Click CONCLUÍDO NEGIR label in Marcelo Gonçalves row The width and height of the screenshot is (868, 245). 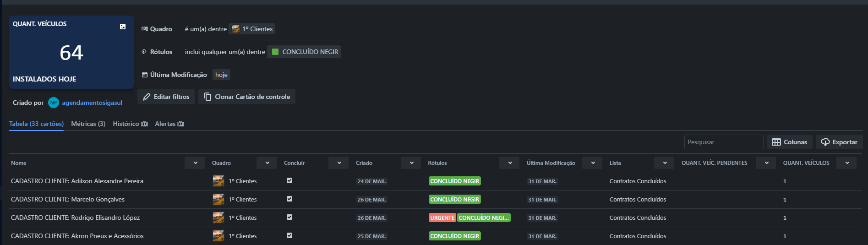455,199
